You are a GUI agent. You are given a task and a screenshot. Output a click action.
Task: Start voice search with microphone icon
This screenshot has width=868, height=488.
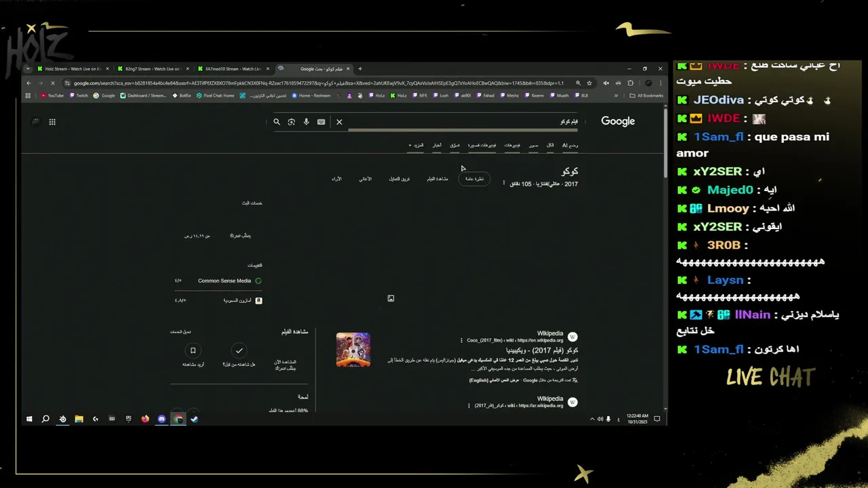click(x=306, y=122)
